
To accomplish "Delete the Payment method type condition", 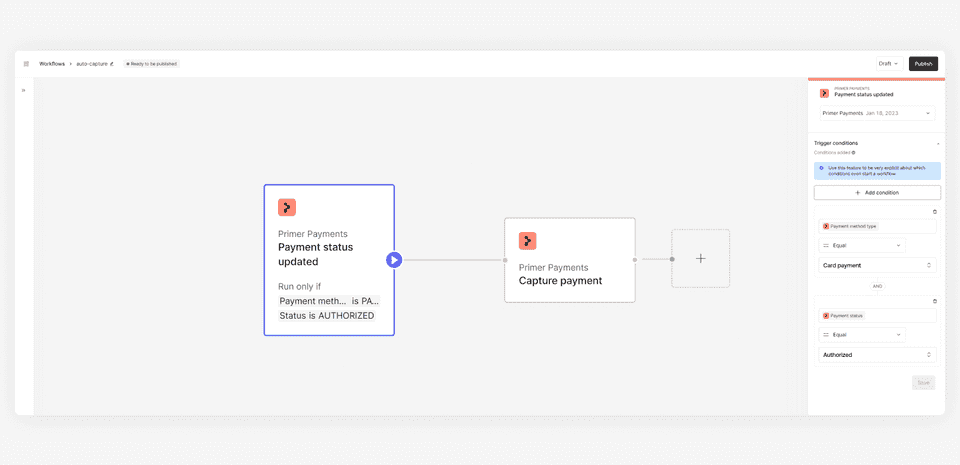I will 934,212.
